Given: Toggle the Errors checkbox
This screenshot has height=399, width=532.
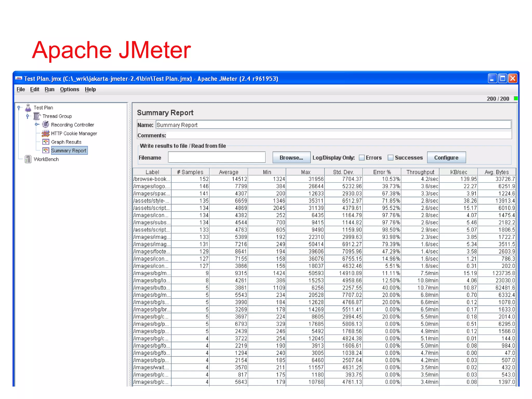Looking at the screenshot, I should coord(361,158).
